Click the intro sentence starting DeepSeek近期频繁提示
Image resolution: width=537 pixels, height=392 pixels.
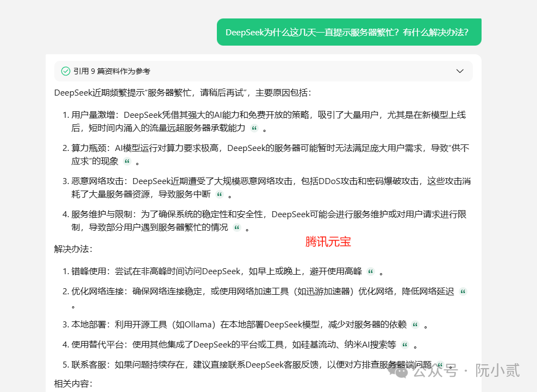(x=183, y=93)
